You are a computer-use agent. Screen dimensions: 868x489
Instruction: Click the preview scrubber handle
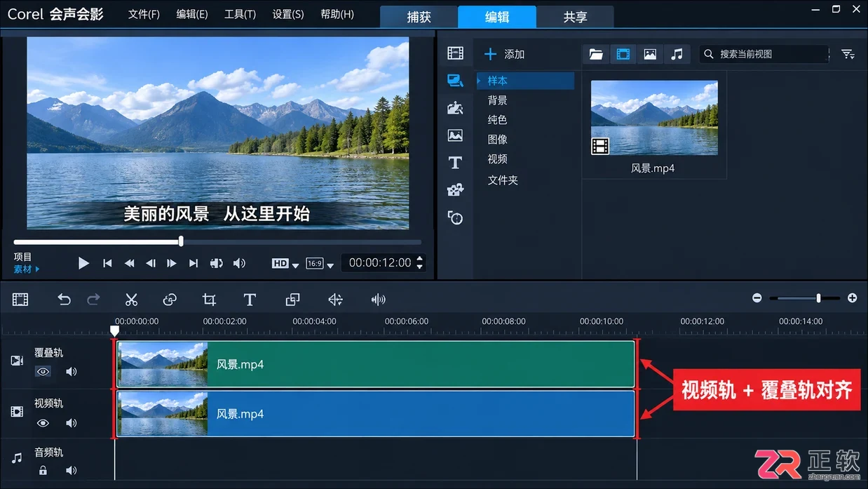(181, 241)
